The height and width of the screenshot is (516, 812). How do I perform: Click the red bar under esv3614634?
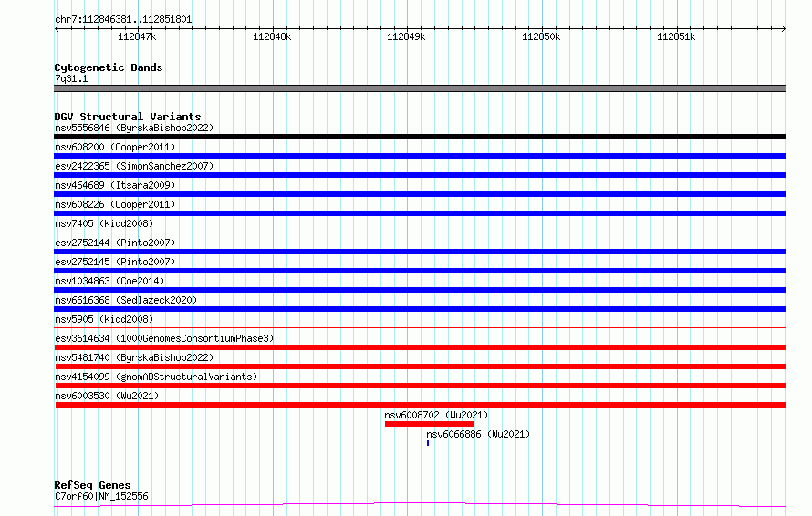(421, 347)
